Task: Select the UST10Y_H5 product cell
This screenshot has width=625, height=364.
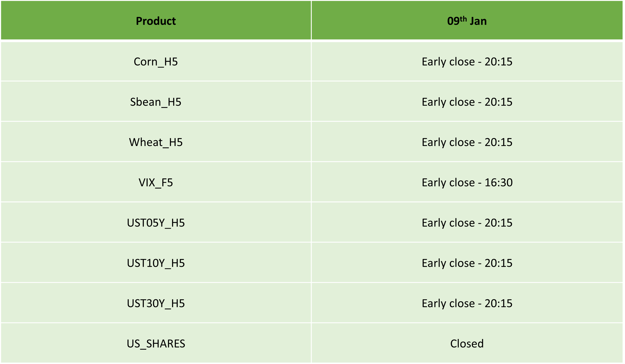Action: [x=156, y=263]
